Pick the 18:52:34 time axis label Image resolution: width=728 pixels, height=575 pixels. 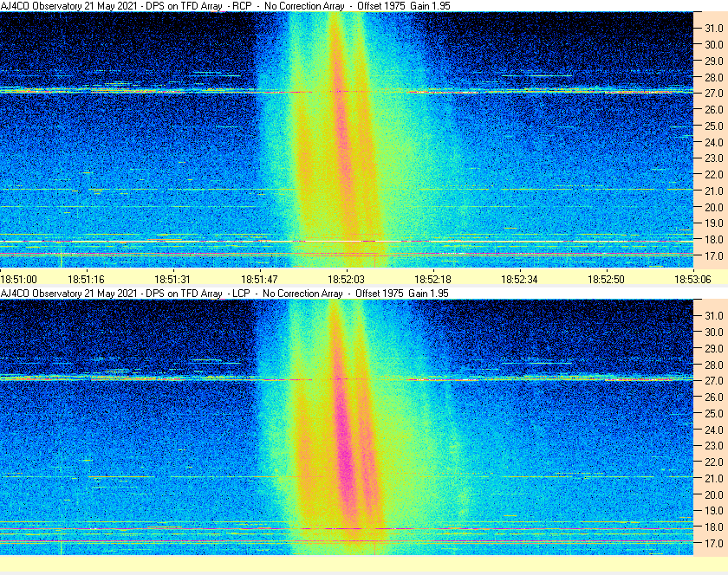[519, 280]
